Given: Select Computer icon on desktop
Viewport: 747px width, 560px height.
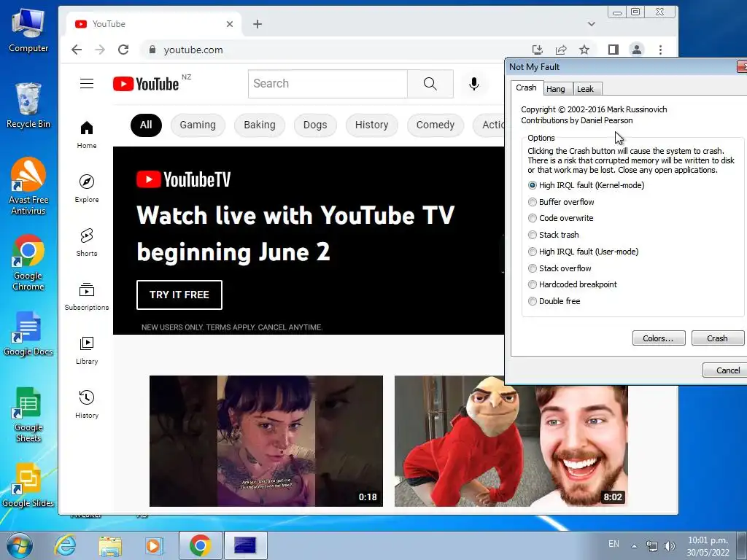Looking at the screenshot, I should (x=28, y=29).
